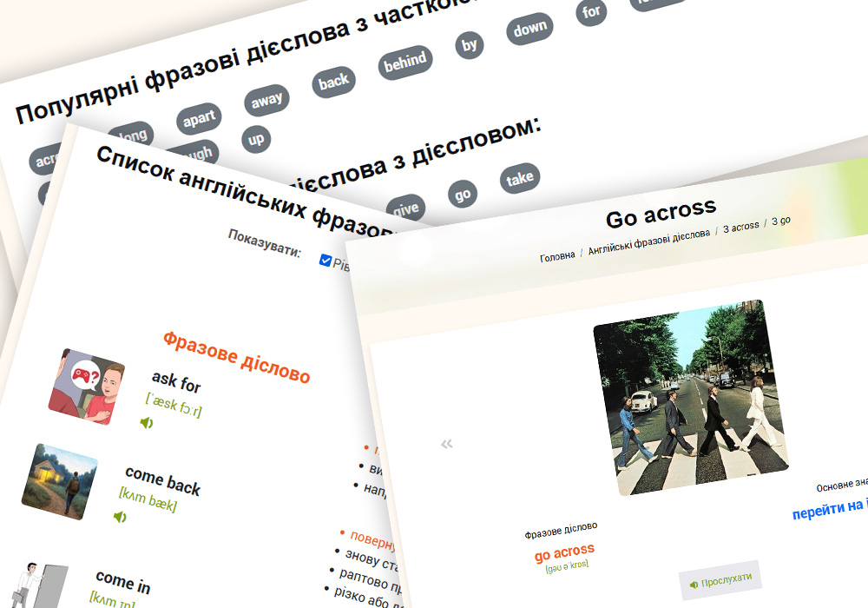
Task: Select the 'down' particle tag
Action: [x=529, y=29]
